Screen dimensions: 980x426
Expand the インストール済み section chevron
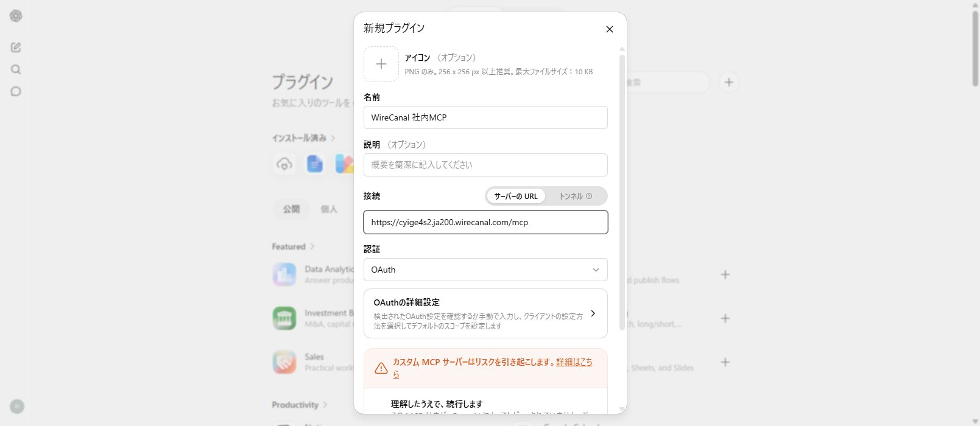tap(333, 138)
